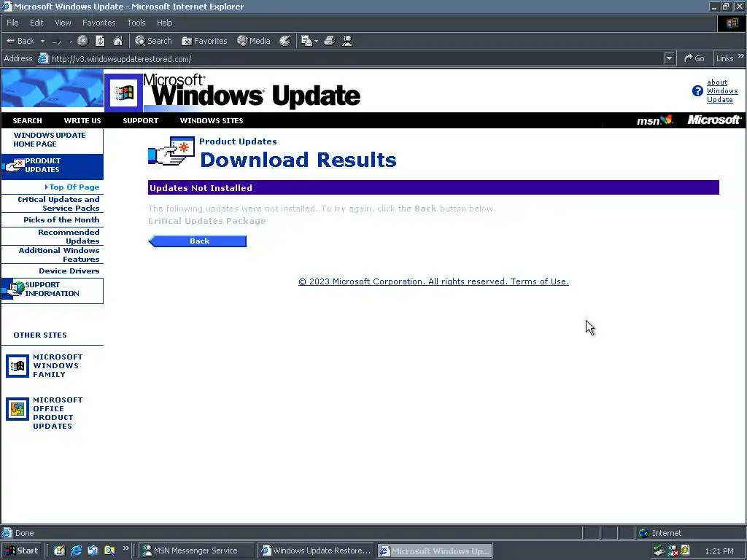Open the File menu
The width and height of the screenshot is (747, 560).
click(x=12, y=23)
